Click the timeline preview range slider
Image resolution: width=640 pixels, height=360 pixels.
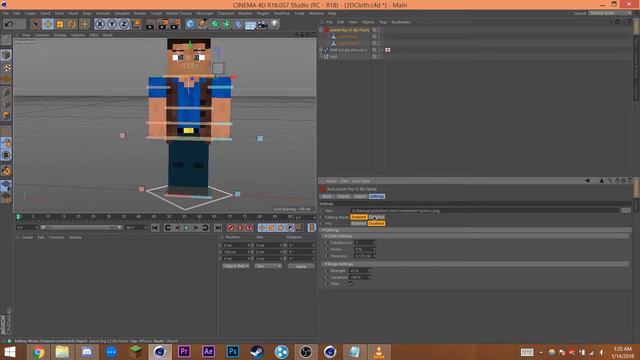click(81, 227)
